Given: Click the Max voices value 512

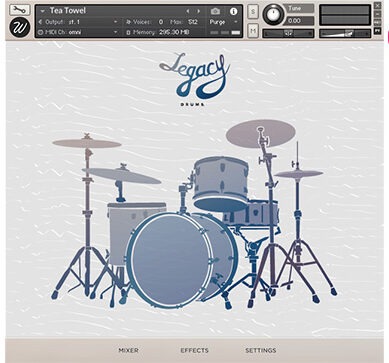Looking at the screenshot, I should pyautogui.click(x=193, y=22).
